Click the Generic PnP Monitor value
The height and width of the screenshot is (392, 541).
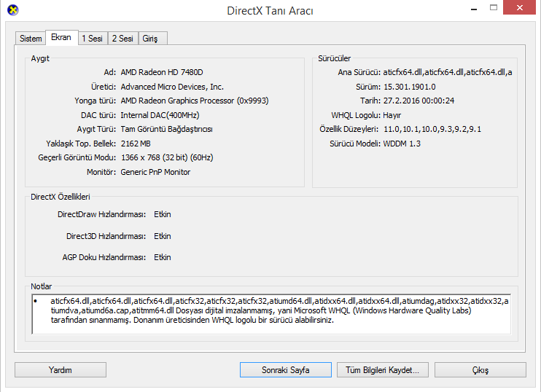[155, 172]
